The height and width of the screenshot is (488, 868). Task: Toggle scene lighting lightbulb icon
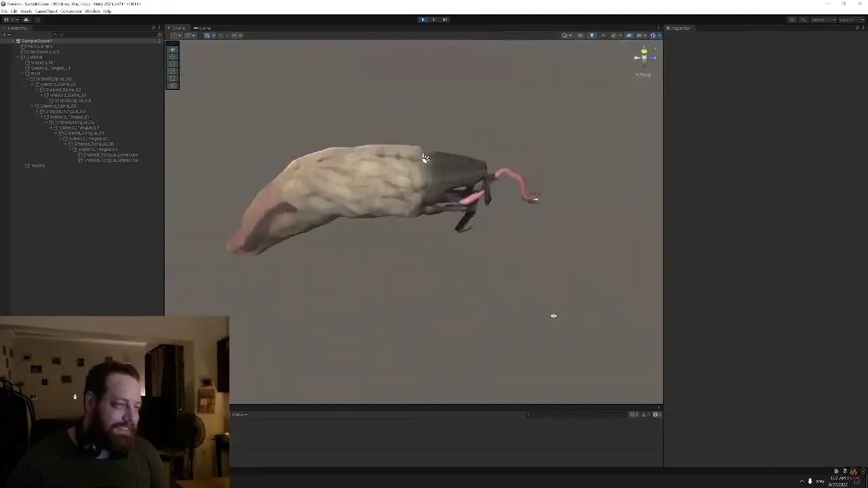click(591, 35)
